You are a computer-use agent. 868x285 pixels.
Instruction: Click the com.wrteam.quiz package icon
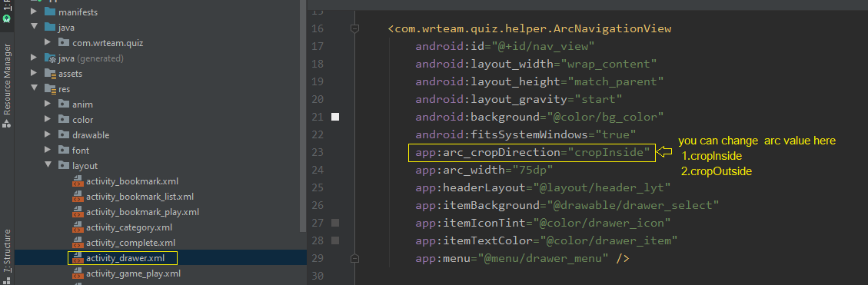(64, 42)
